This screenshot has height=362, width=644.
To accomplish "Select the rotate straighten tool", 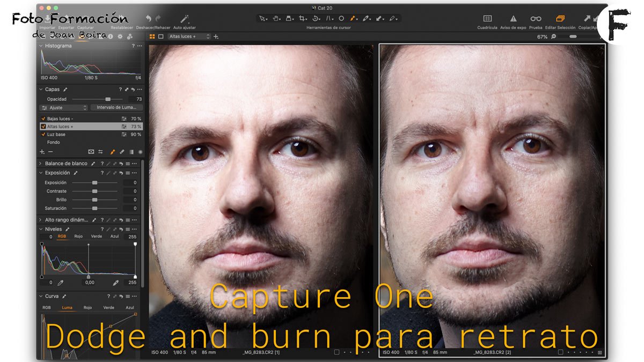I will point(316,18).
